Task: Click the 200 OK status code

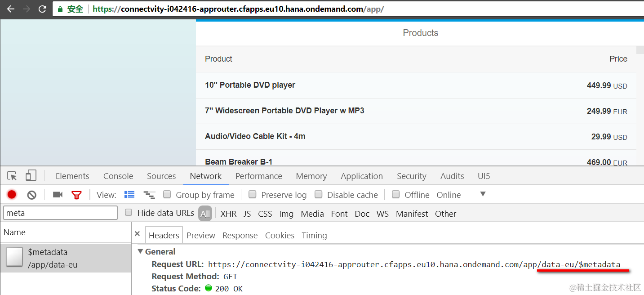Action: [x=229, y=289]
